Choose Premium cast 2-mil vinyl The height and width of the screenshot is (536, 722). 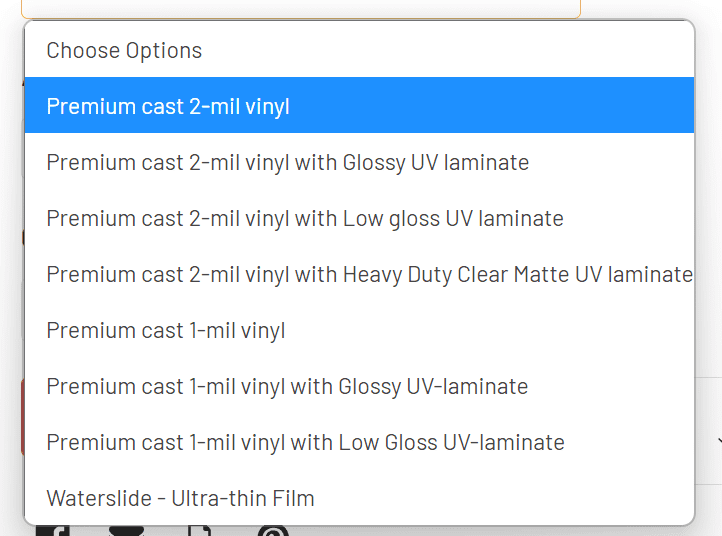pos(168,106)
